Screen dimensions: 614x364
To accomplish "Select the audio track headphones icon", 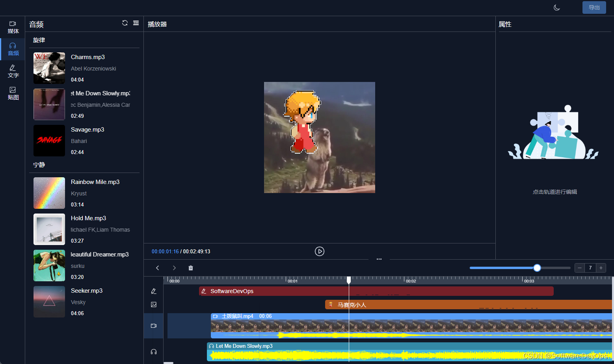I will (154, 352).
